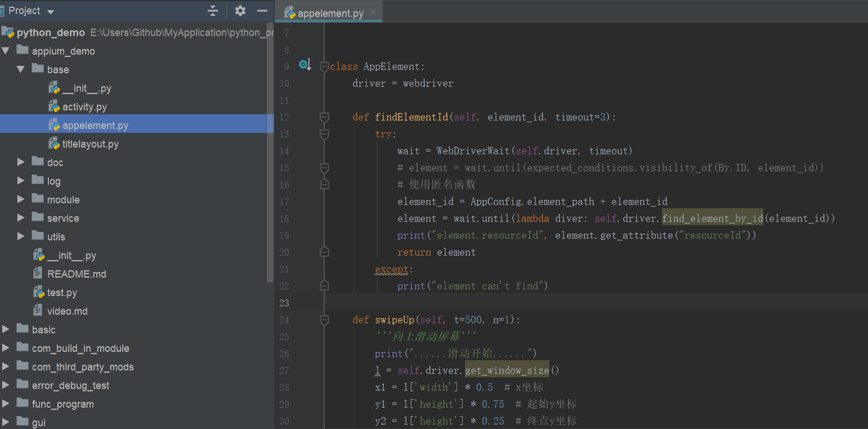Click the collapse-all icon in Project panel
This screenshot has width=868, height=429.
point(213,11)
